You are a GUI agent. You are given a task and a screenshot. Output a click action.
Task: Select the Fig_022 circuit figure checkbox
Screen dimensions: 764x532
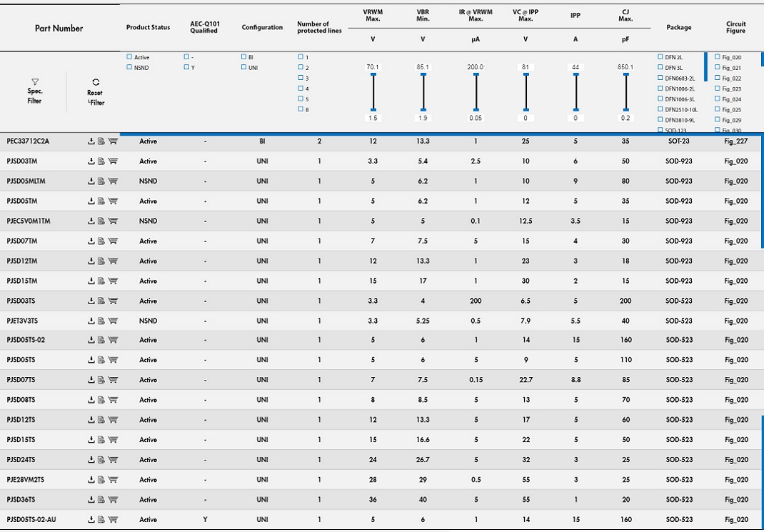click(x=718, y=78)
